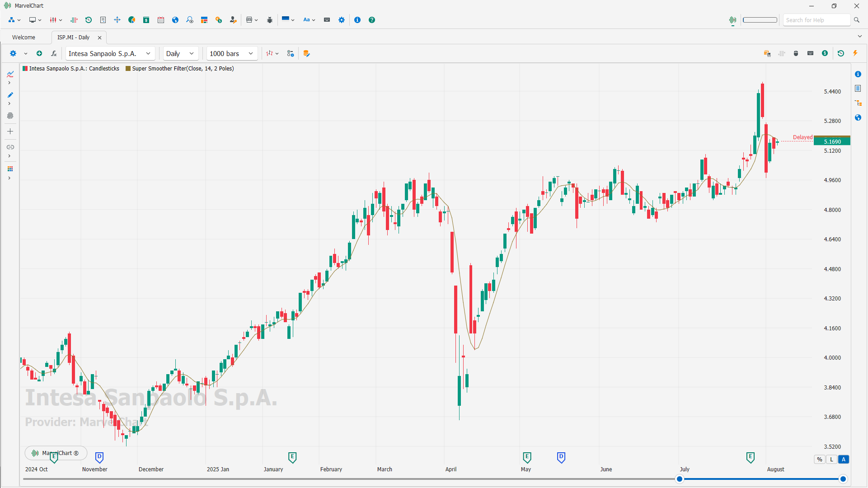Viewport: 868px width, 488px height.
Task: Click the Intesa Sanpaolo Candlesticks legend entry
Action: point(71,69)
